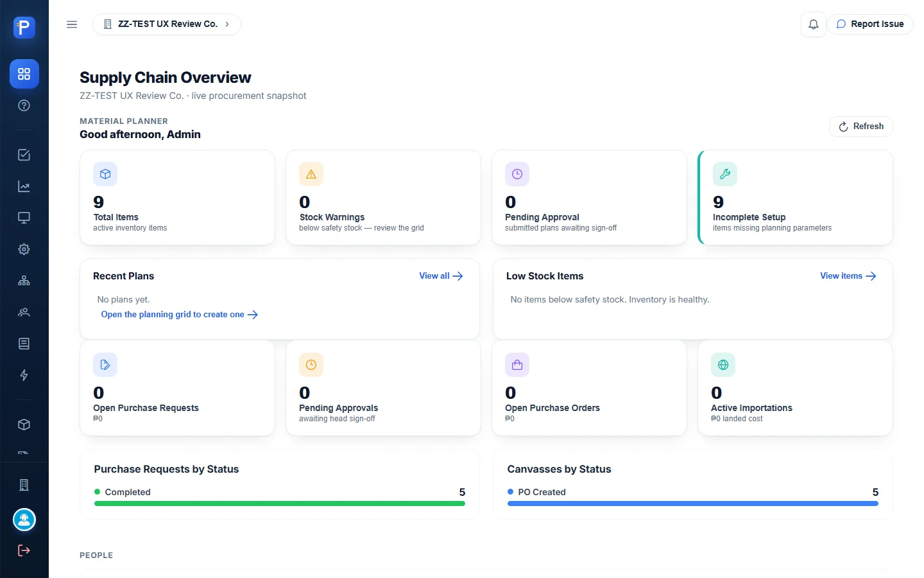
Task: Open the planning grid to create one link
Action: pos(180,315)
